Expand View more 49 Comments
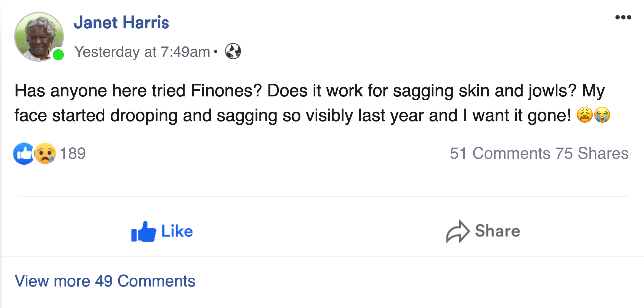The width and height of the screenshot is (644, 308). point(105,281)
